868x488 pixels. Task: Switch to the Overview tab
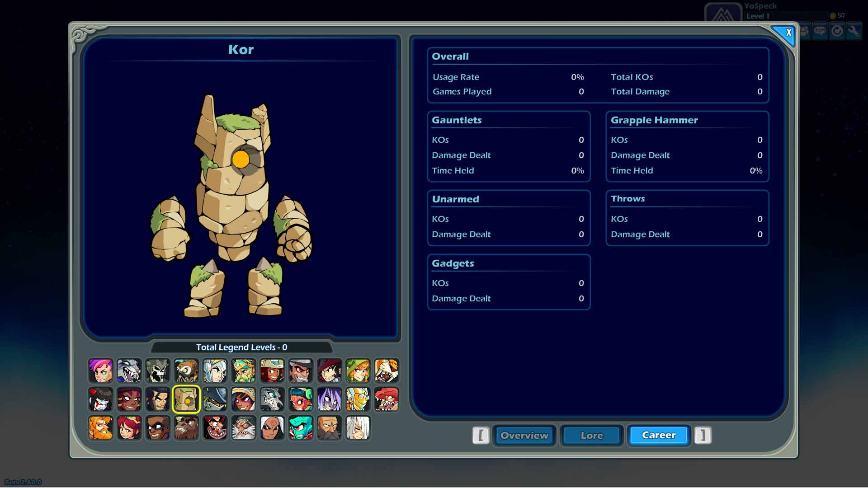(x=524, y=436)
